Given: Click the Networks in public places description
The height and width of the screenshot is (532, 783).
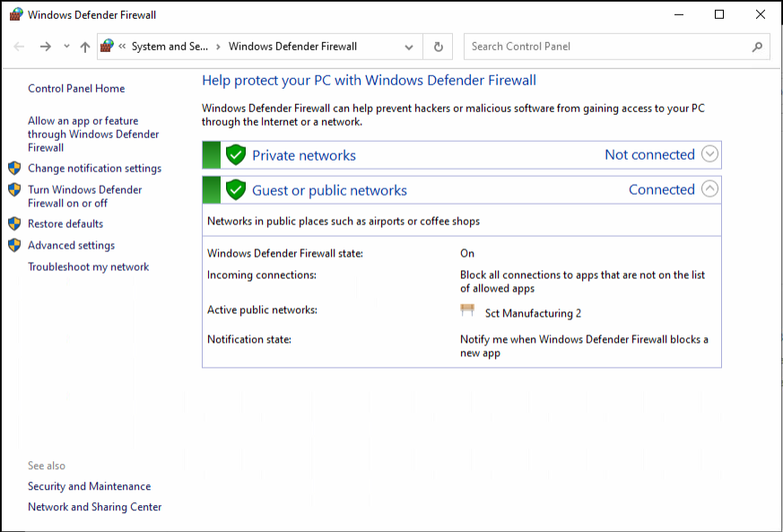Looking at the screenshot, I should [344, 222].
